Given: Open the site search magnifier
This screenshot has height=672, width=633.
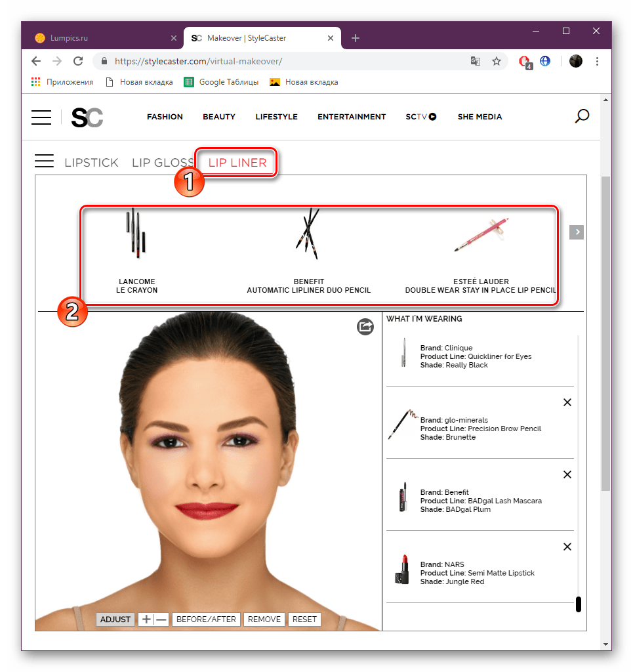Looking at the screenshot, I should coord(582,116).
